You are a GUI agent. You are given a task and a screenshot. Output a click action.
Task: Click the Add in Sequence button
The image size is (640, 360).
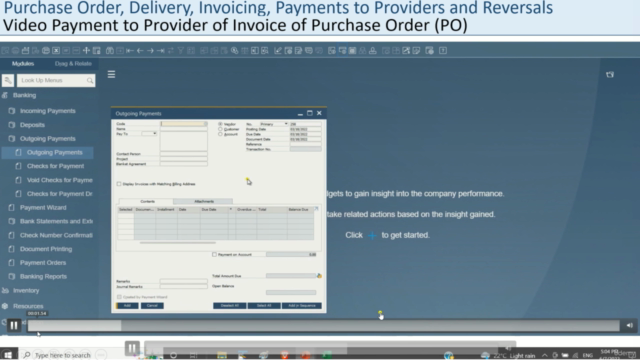click(302, 305)
